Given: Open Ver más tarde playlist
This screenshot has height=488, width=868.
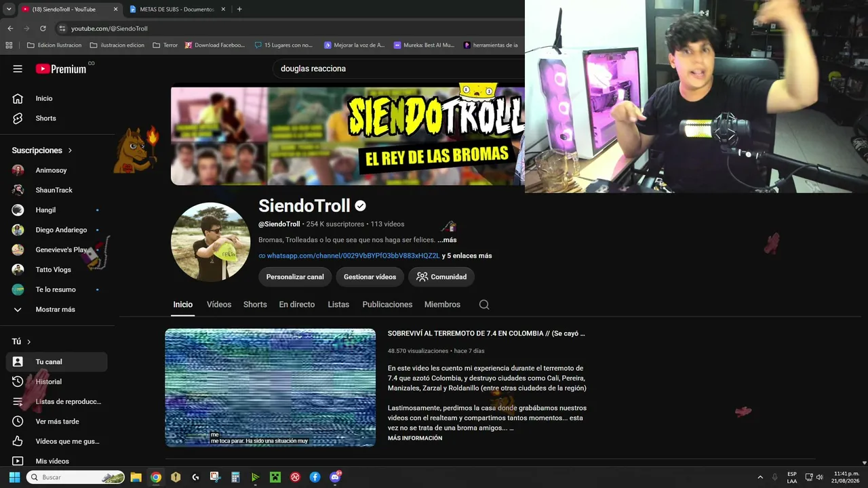Looking at the screenshot, I should click(x=57, y=422).
